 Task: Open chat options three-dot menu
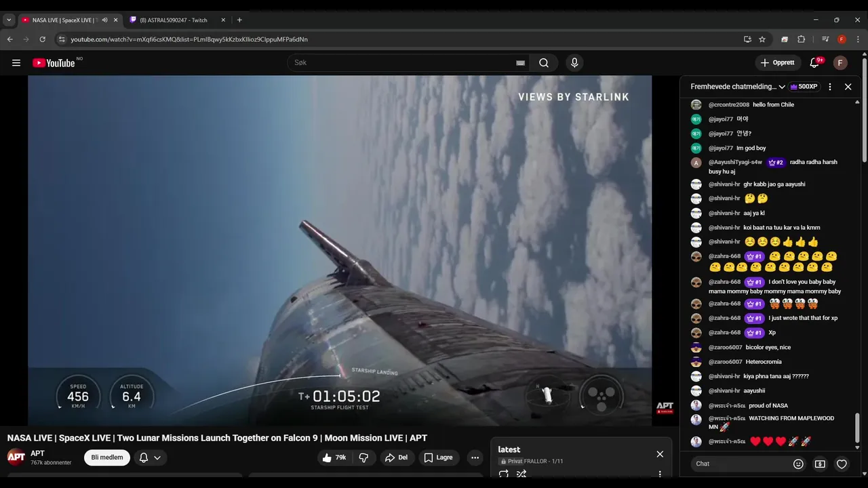[829, 87]
